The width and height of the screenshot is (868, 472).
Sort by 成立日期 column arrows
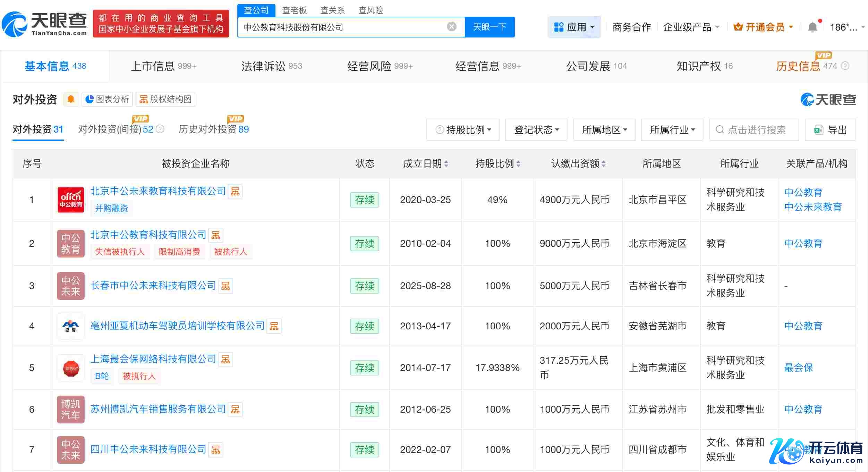[446, 164]
